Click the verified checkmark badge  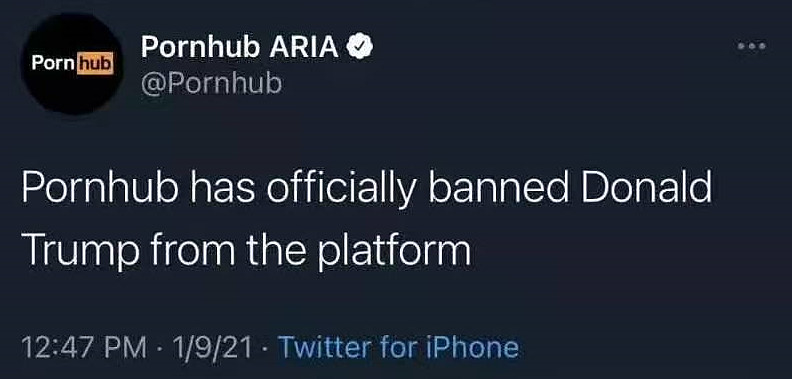click(359, 48)
